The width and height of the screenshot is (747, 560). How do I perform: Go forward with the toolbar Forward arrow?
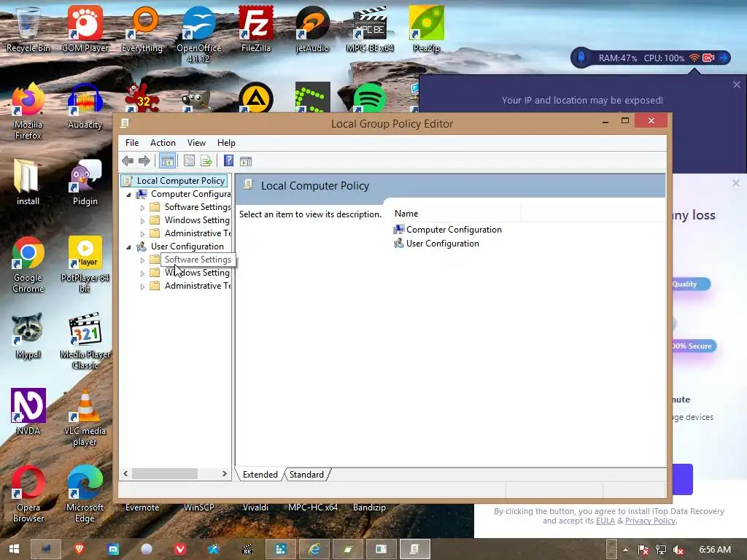pos(144,161)
